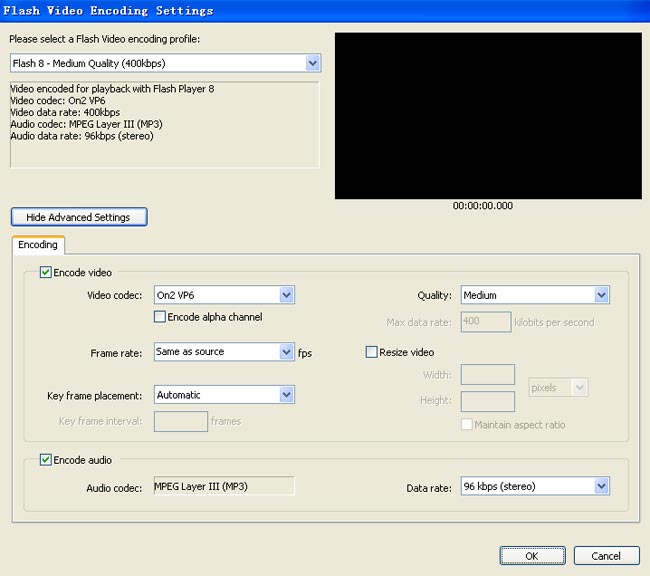Viewport: 650px width, 576px height.
Task: Click 'Audio data rate: 96kbps (stereo)' line
Action: [x=82, y=136]
